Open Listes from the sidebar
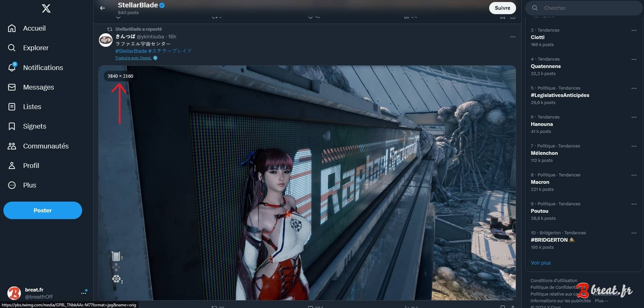 tap(32, 107)
